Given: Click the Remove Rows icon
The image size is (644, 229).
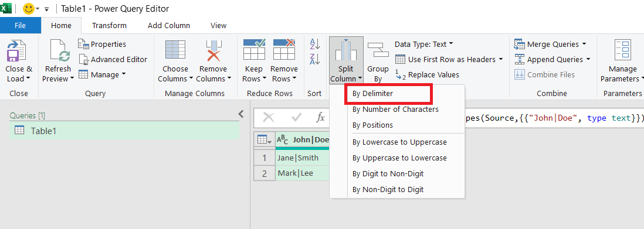Looking at the screenshot, I should [284, 50].
